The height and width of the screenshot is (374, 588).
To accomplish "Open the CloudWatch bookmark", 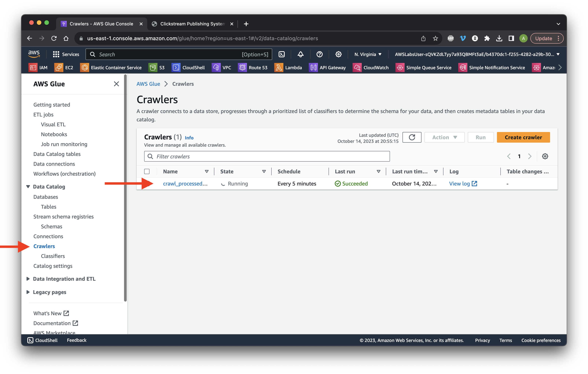I will pos(371,68).
